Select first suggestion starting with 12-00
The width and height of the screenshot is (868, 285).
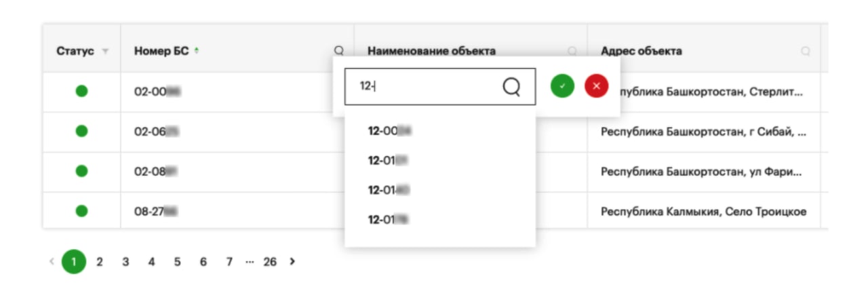coord(391,131)
